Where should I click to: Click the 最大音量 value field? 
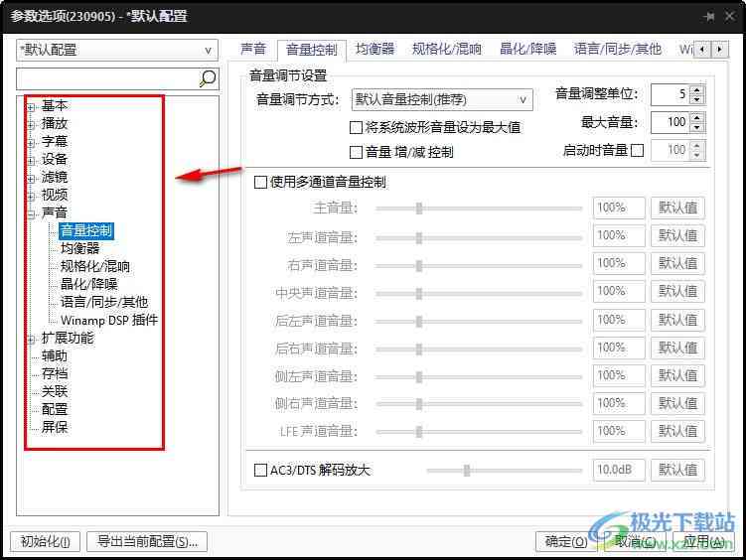coord(671,122)
